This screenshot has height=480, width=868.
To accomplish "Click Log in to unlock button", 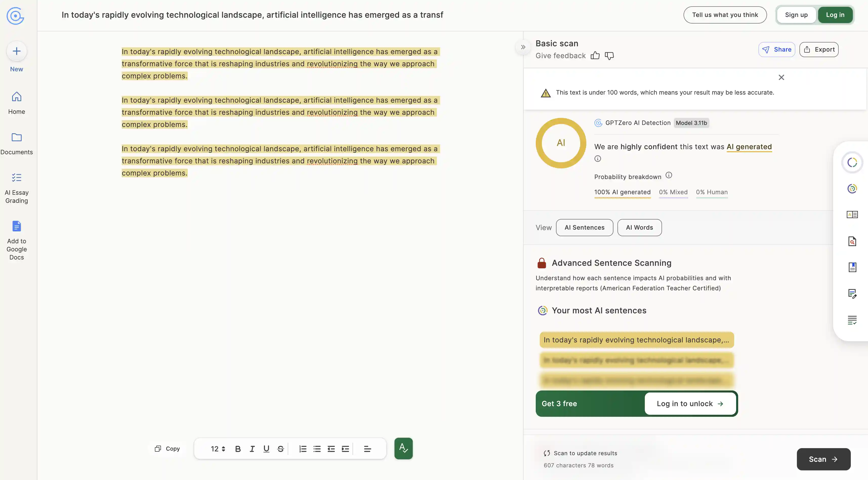I will tap(690, 404).
